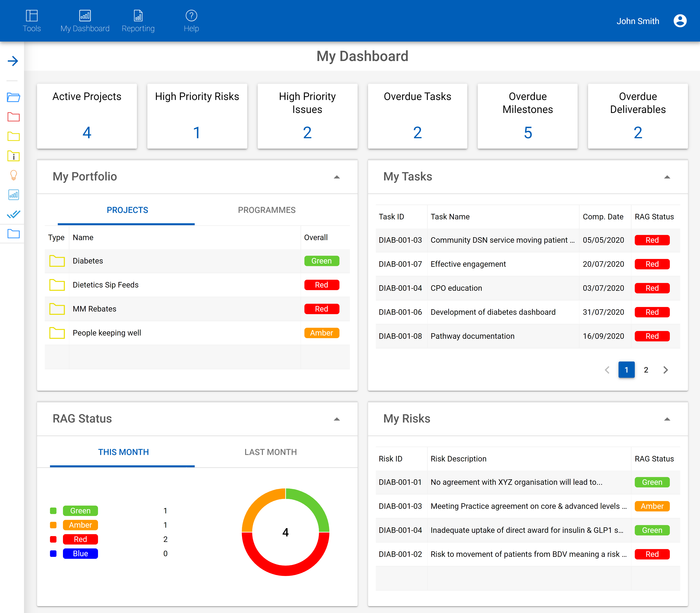Select the THIS MONTH tab
This screenshot has height=613, width=700.
[x=123, y=452]
